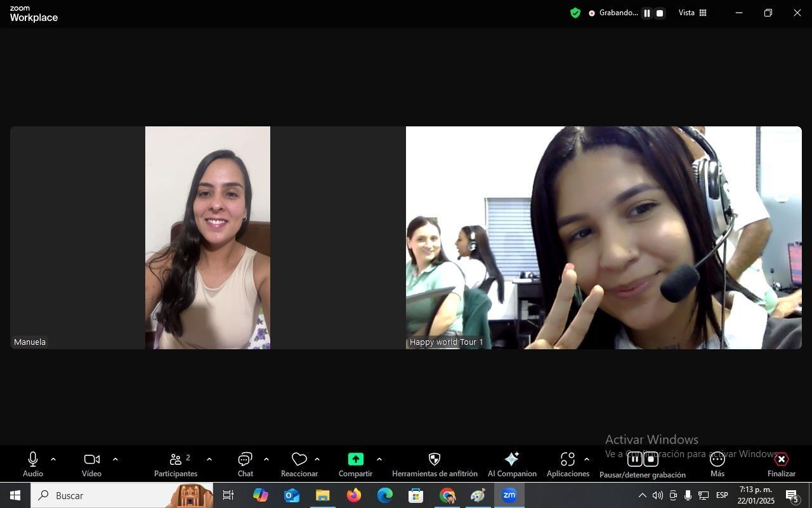
Task: Expand the Vídeo options caret
Action: coord(115,459)
